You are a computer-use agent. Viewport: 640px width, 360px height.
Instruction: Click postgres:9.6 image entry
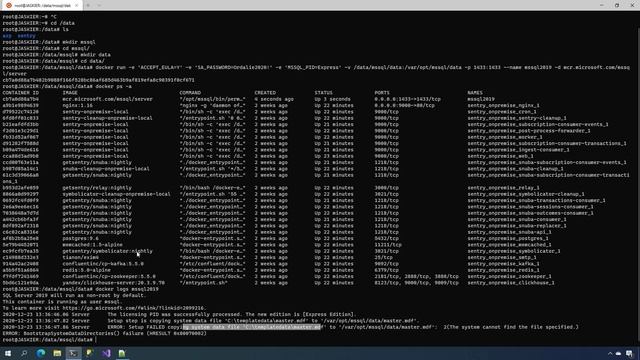80,238
